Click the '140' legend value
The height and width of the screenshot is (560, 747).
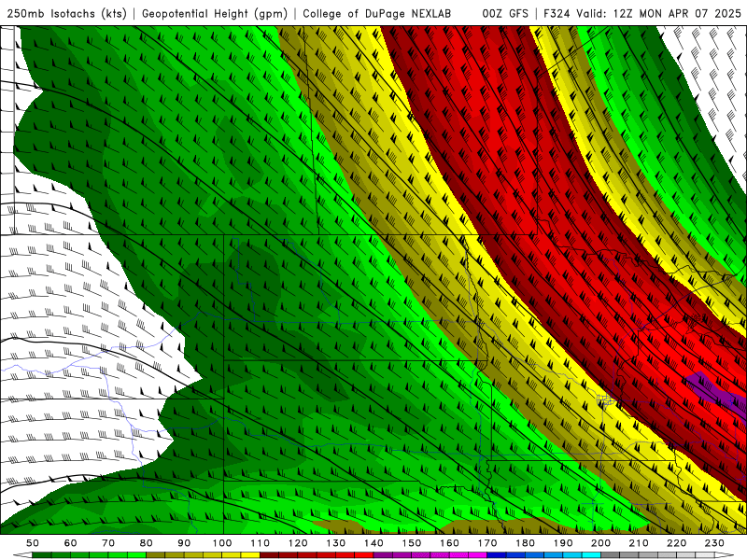(373, 543)
